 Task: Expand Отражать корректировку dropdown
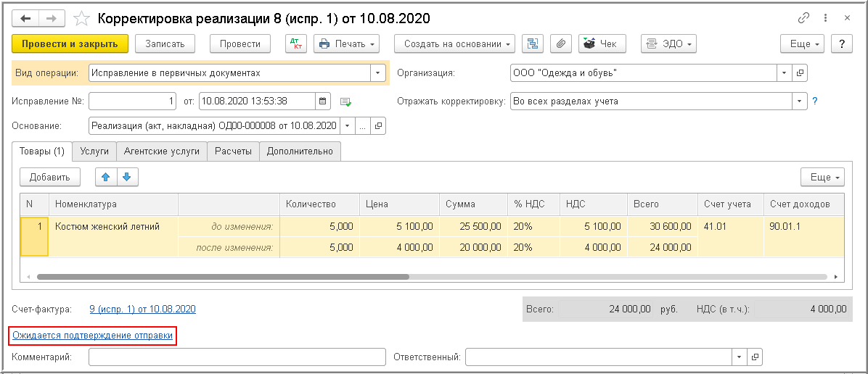[800, 101]
